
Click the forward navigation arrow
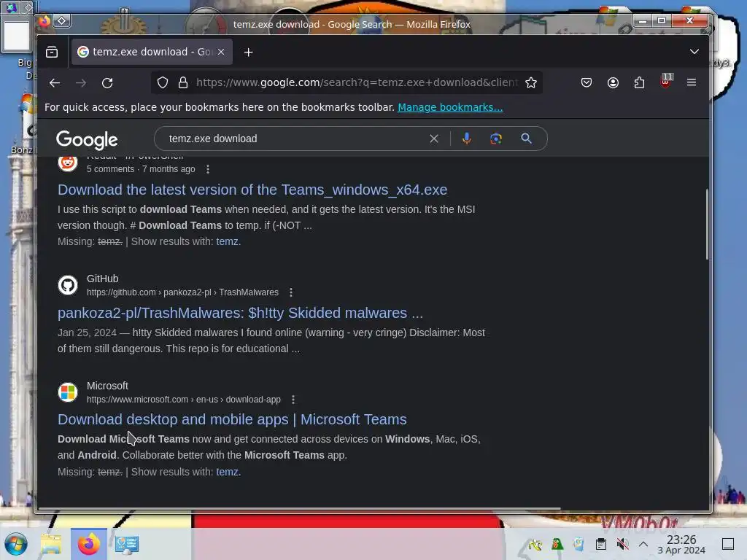click(x=81, y=83)
